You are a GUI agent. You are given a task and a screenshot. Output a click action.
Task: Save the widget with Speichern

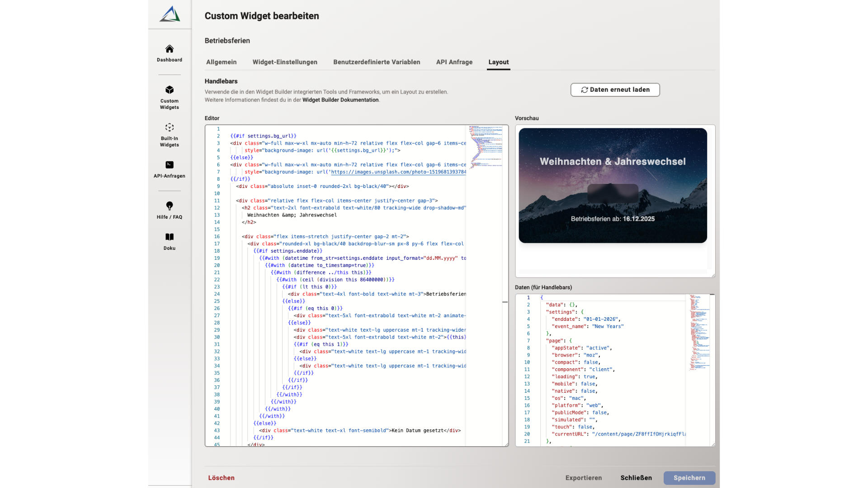[x=689, y=478]
